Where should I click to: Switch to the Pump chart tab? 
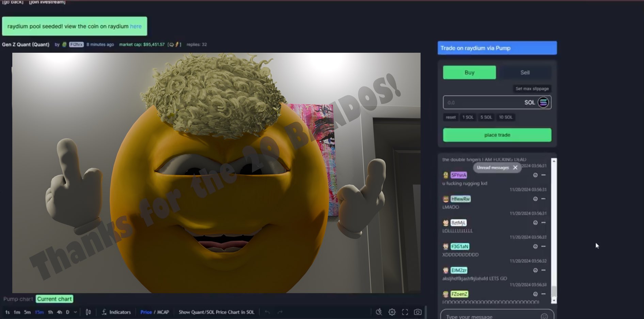pos(18,299)
